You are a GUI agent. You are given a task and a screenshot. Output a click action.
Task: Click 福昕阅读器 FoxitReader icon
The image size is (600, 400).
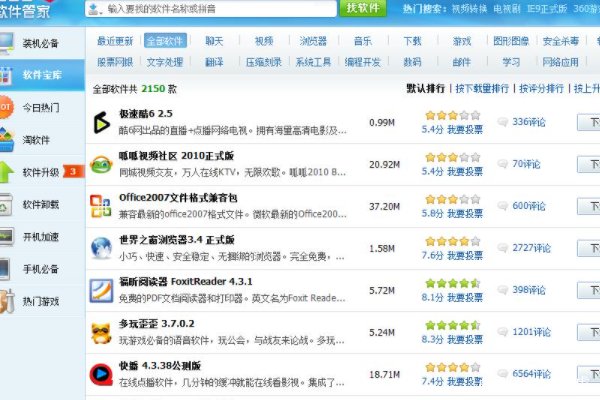pos(101,291)
